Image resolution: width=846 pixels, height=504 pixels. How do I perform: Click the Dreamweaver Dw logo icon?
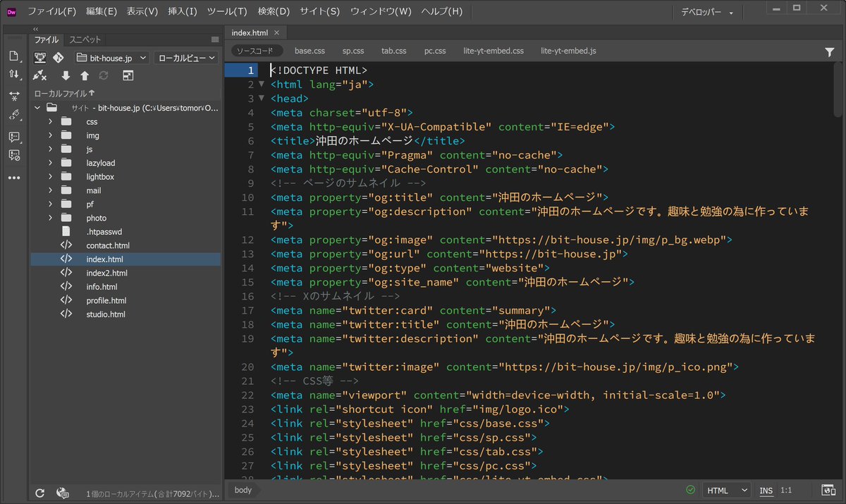[11, 11]
